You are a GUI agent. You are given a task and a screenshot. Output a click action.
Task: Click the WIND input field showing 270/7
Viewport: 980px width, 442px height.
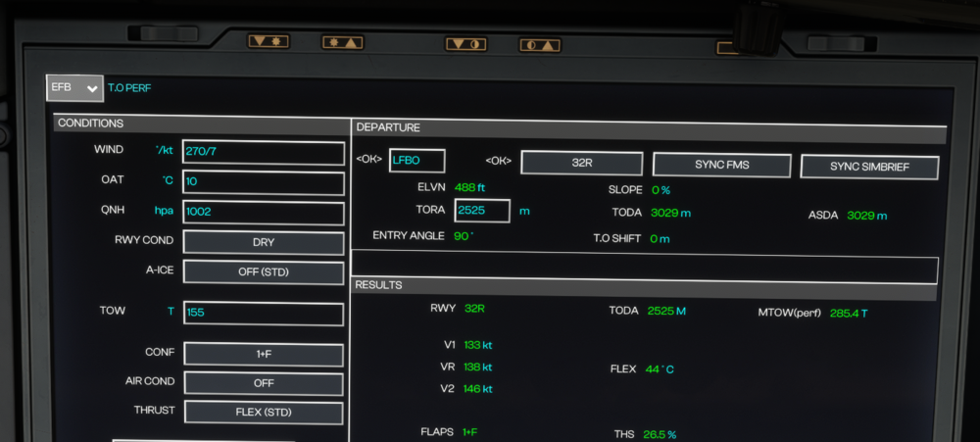[263, 153]
